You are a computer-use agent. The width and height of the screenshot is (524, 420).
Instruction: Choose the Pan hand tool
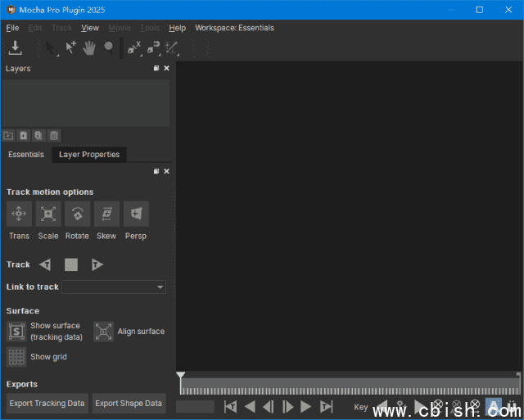[89, 47]
